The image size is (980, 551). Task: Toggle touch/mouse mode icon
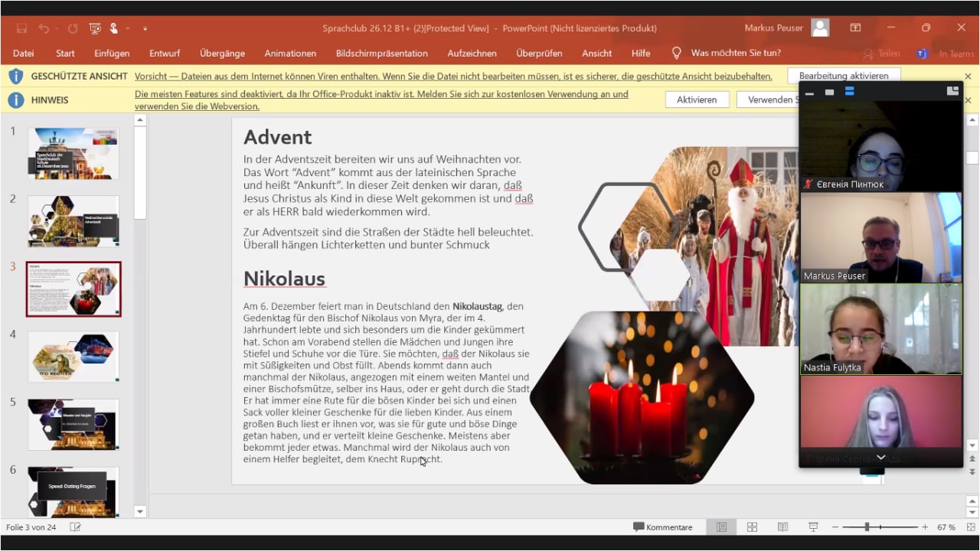click(x=114, y=28)
